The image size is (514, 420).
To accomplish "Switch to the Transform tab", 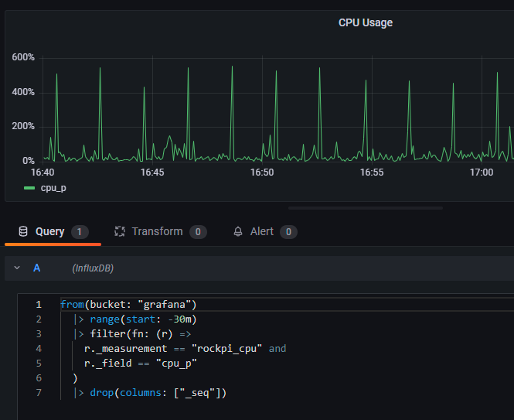I will point(157,231).
